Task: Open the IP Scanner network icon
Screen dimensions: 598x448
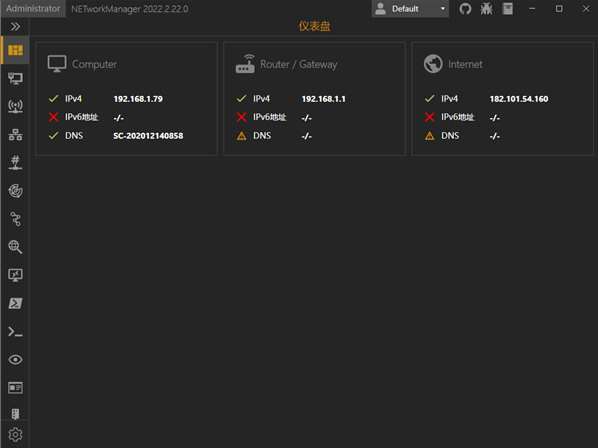Action: click(15, 135)
